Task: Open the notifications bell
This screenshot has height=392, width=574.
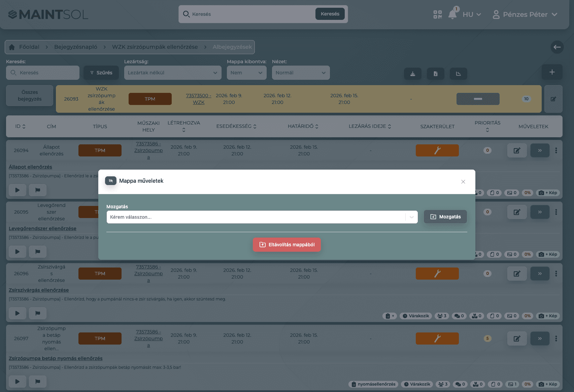Action: [452, 14]
